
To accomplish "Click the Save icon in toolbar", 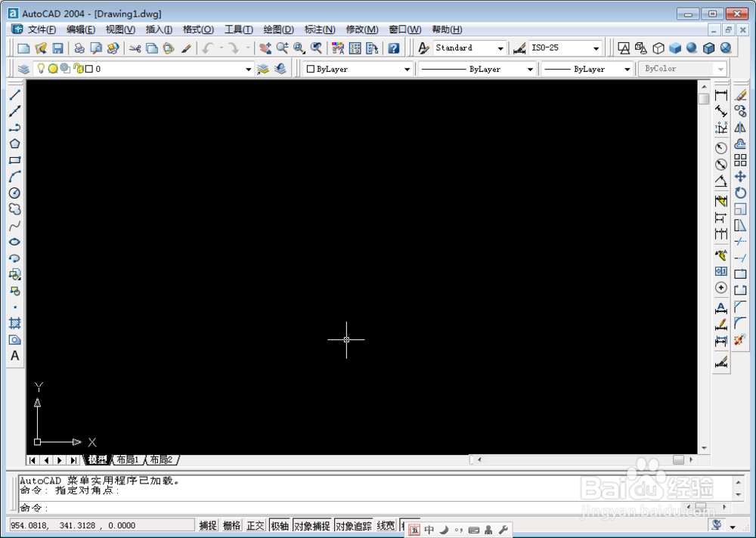I will click(x=58, y=48).
